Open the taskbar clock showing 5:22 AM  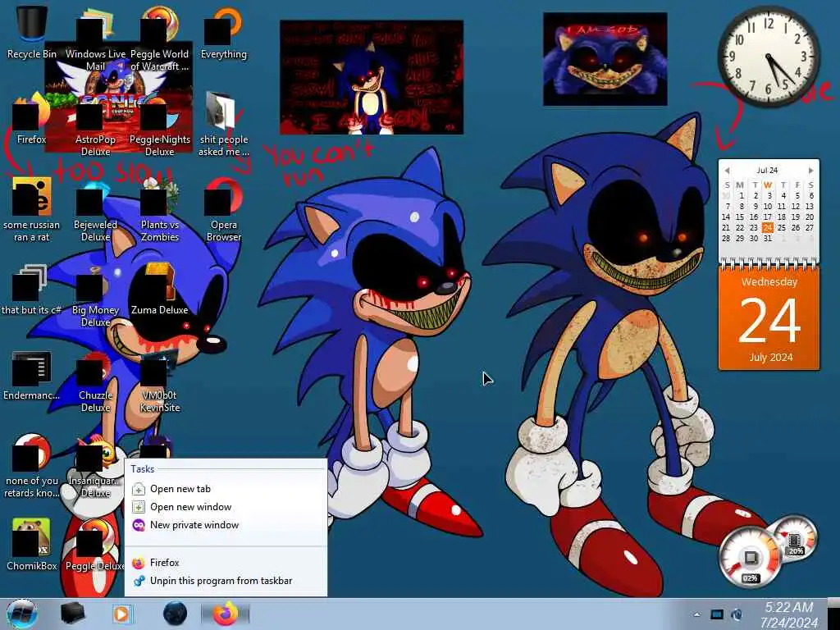pyautogui.click(x=790, y=614)
